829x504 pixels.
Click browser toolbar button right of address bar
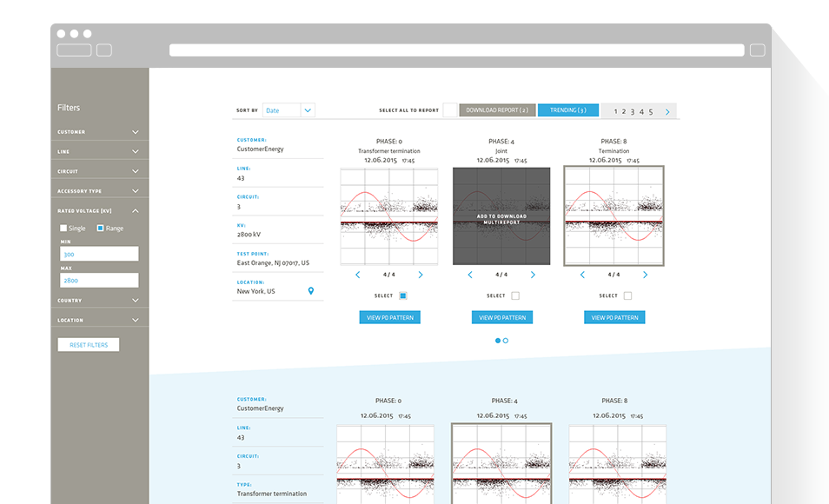757,50
